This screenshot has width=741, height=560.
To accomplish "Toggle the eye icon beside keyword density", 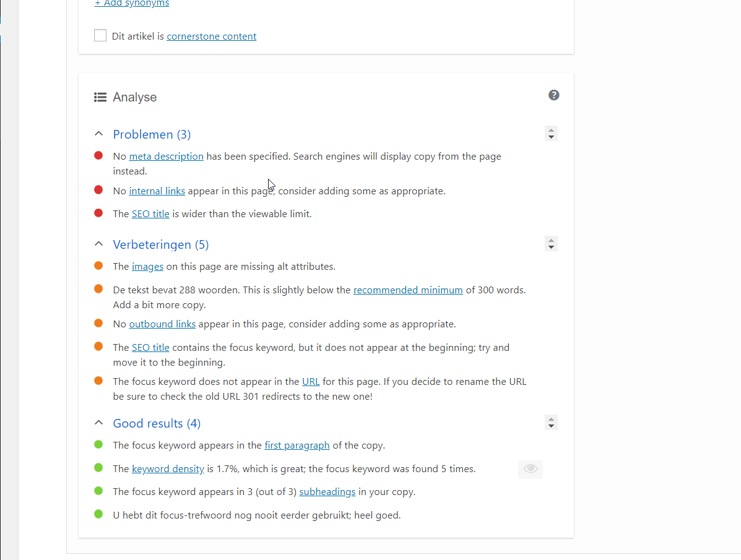I will pyautogui.click(x=530, y=469).
